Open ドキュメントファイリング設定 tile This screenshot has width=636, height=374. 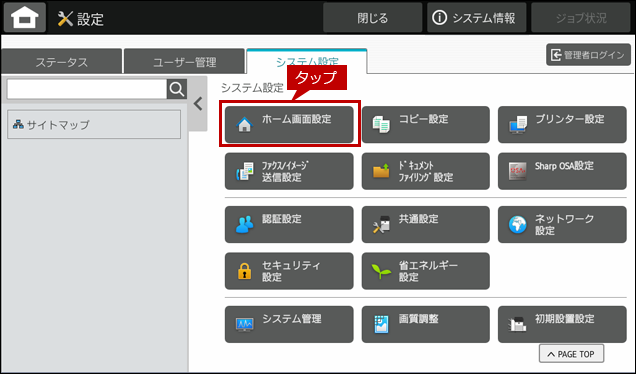coord(425,171)
